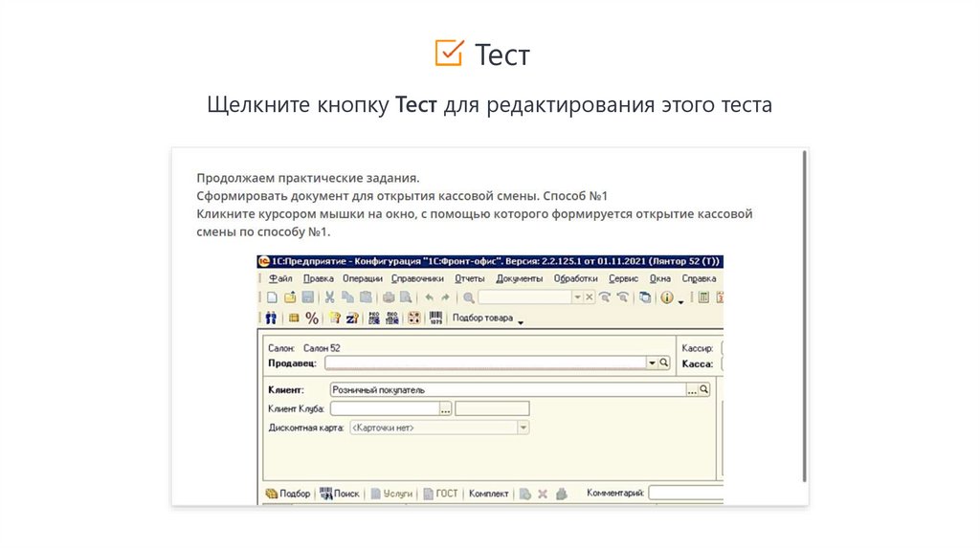
Task: Click the Cut scissors icon
Action: pyautogui.click(x=329, y=297)
